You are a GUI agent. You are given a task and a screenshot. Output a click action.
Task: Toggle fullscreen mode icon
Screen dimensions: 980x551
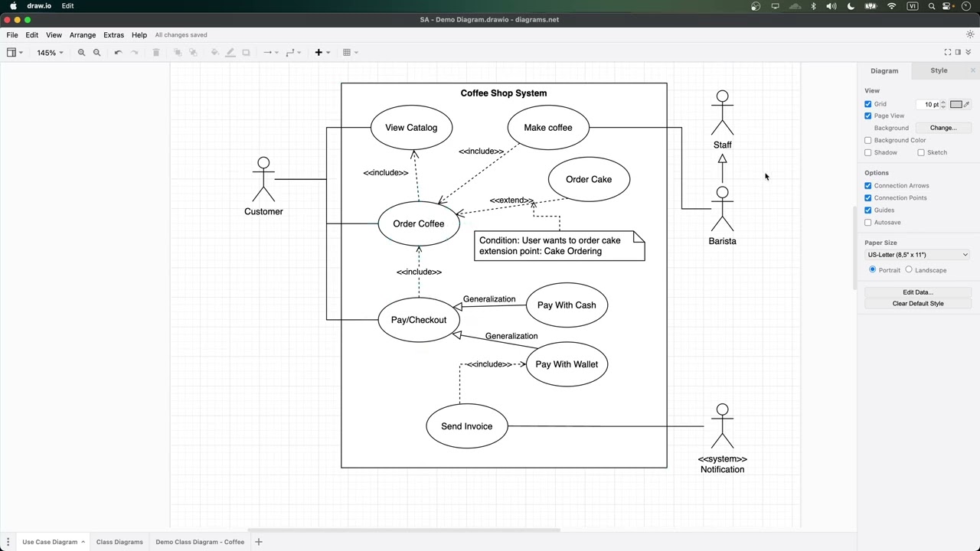[x=948, y=52]
